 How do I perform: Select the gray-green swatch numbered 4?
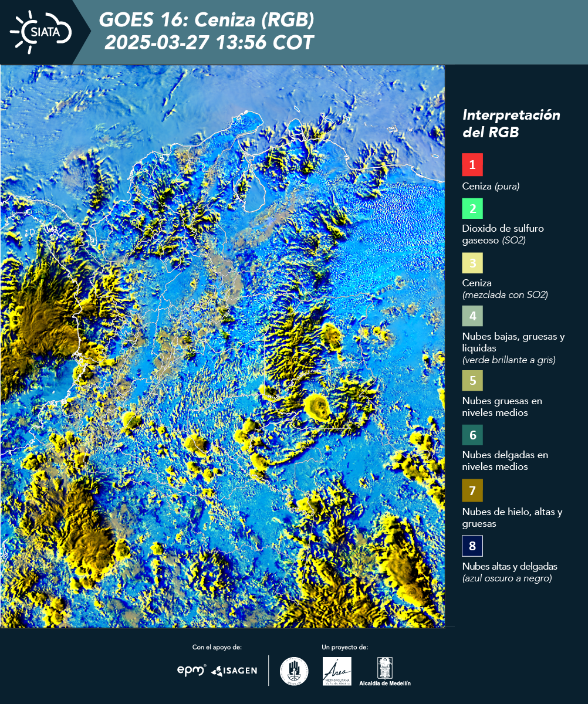click(472, 316)
